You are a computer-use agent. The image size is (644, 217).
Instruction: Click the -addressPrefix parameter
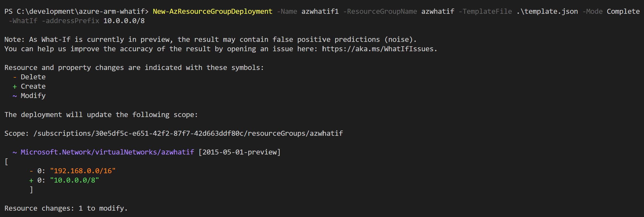(x=70, y=21)
